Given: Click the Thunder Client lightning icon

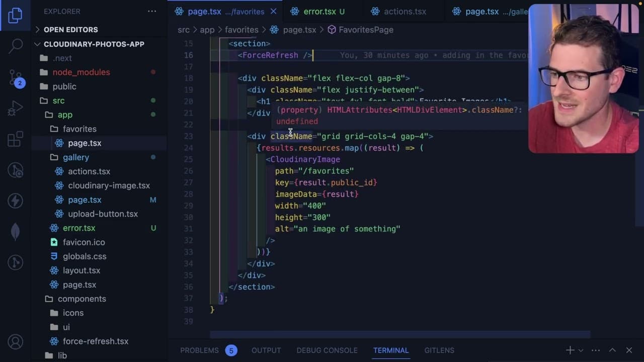Looking at the screenshot, I should click(15, 201).
